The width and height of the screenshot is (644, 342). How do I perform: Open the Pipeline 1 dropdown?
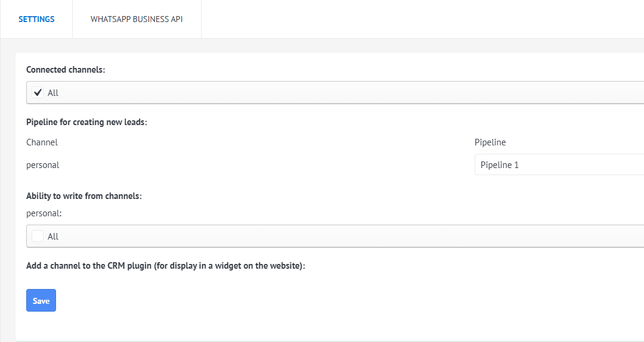[x=559, y=164]
